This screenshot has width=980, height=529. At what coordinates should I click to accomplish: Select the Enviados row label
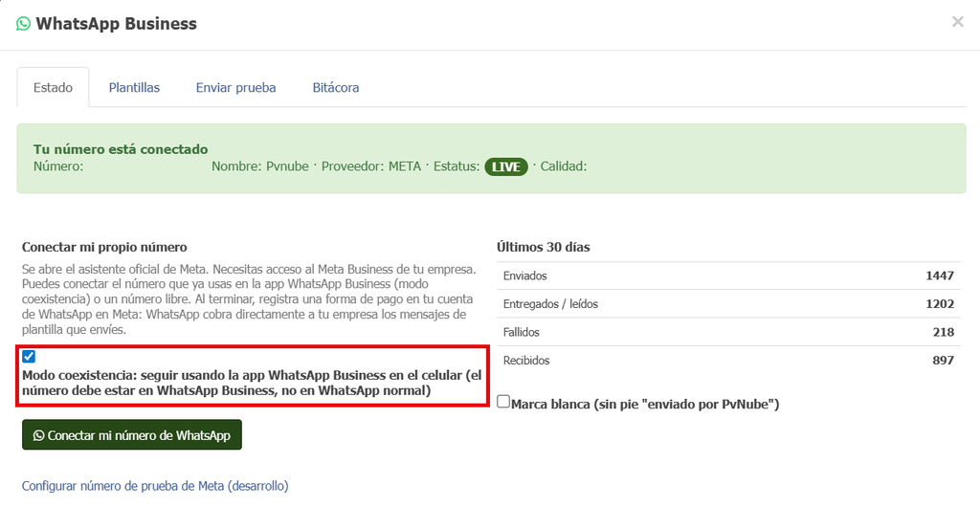(525, 276)
